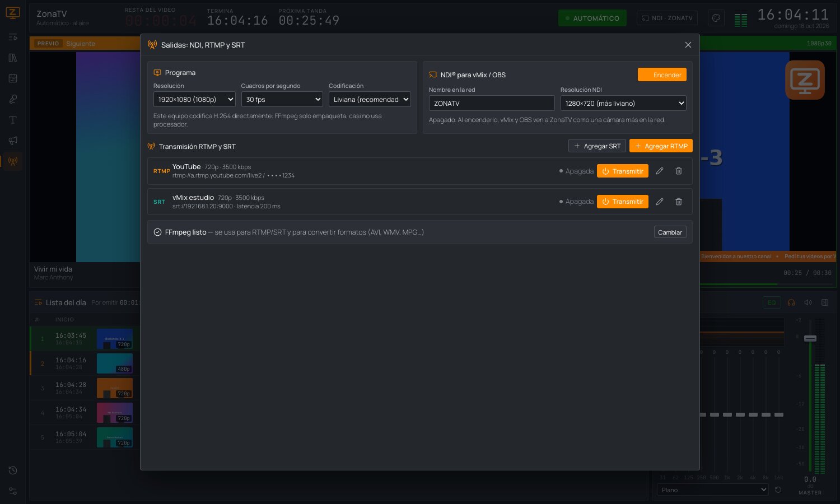The width and height of the screenshot is (840, 504).
Task: Click the Agregar SRT button
Action: (x=597, y=146)
